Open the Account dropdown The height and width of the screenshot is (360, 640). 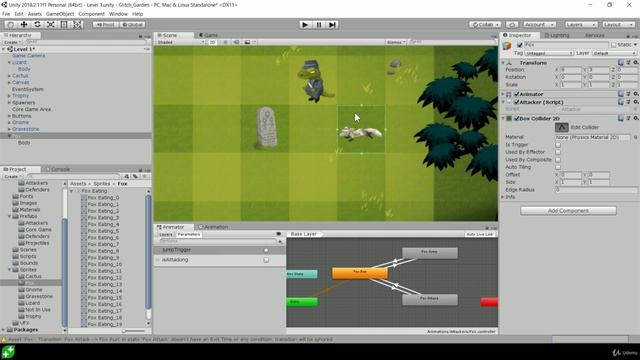pos(539,24)
